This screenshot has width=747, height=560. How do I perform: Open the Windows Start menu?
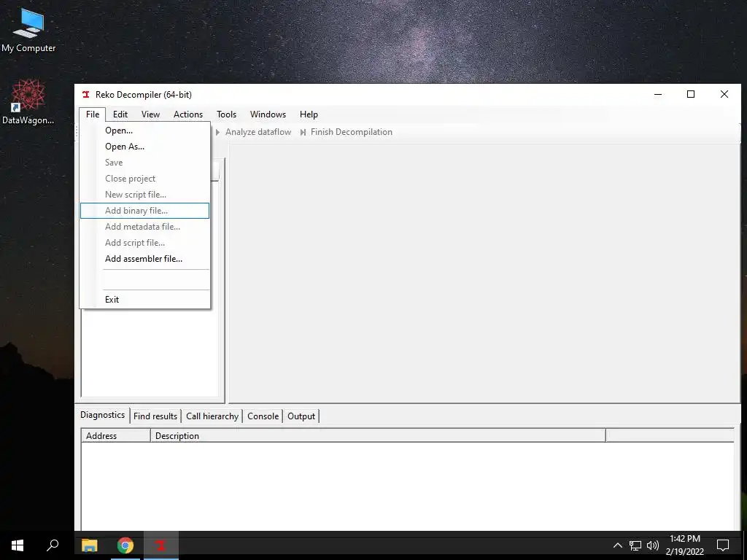coord(18,545)
